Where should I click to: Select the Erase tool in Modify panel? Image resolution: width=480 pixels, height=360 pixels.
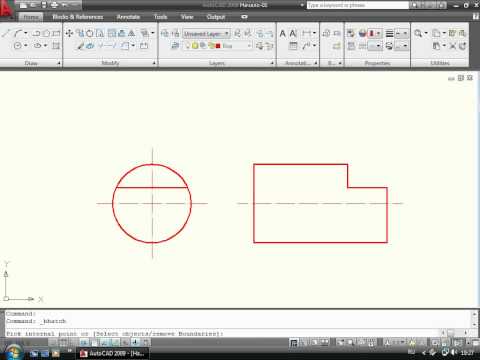coord(80,46)
